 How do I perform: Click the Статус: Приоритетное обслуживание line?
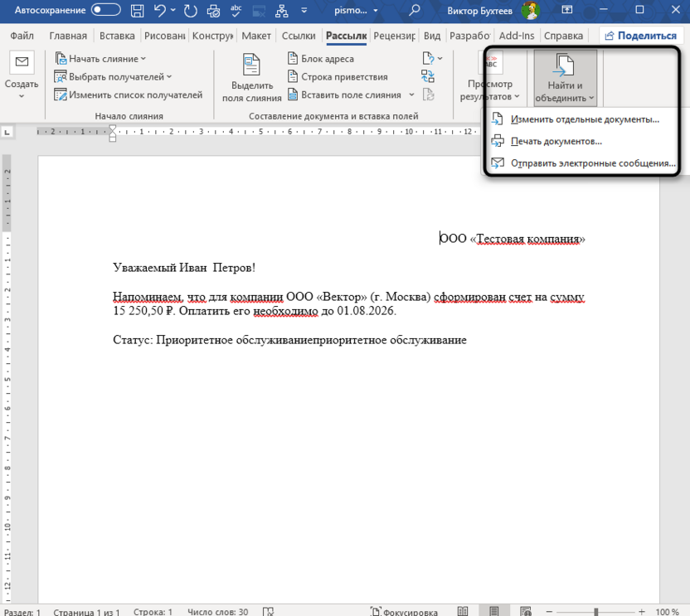[x=289, y=340]
